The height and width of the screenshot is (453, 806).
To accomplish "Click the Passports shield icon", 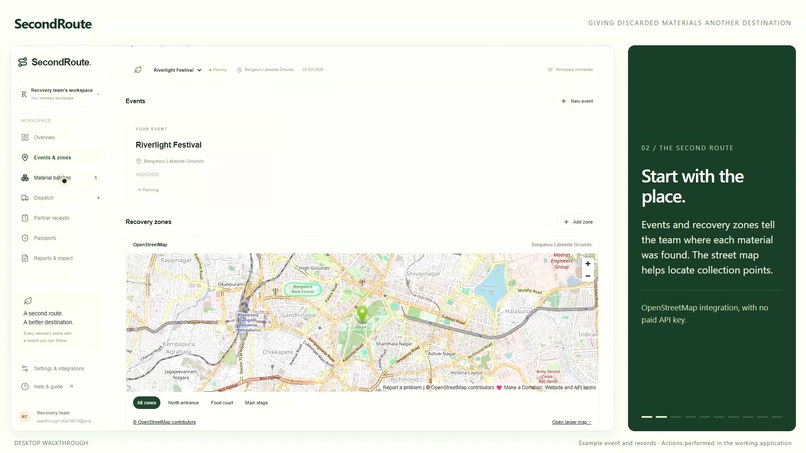I will click(x=25, y=238).
